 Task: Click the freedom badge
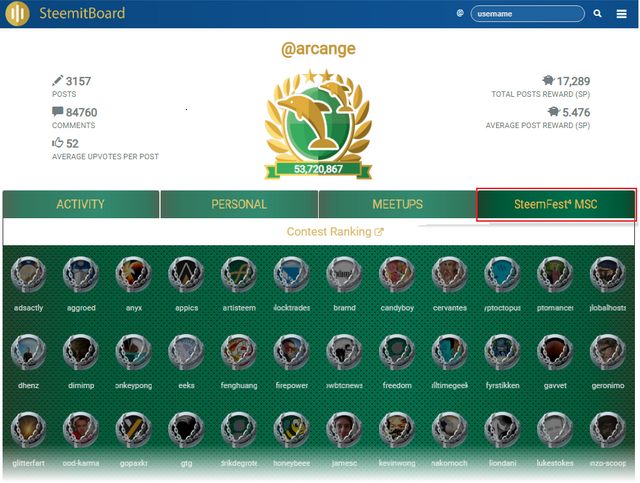click(x=397, y=352)
